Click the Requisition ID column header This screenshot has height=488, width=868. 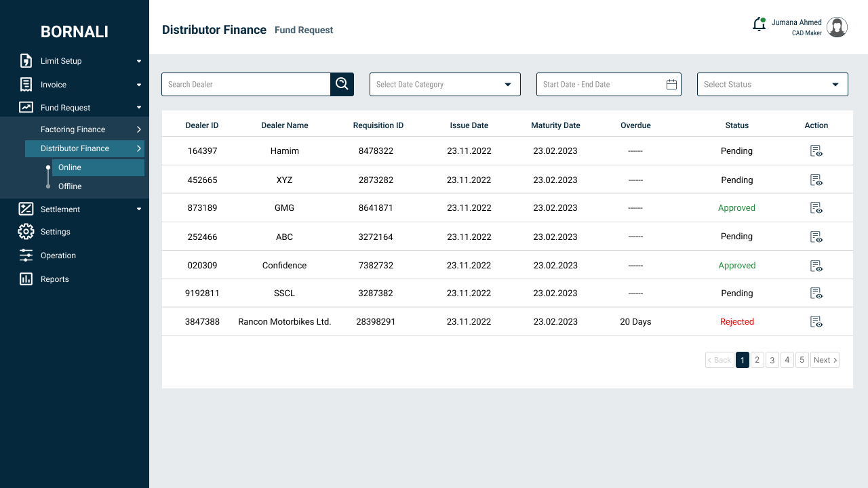[x=378, y=125]
